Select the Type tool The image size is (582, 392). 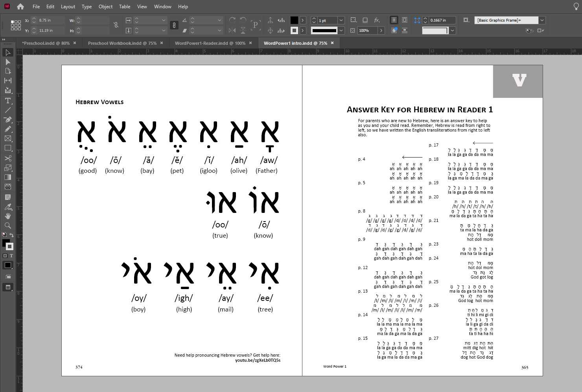[x=8, y=101]
